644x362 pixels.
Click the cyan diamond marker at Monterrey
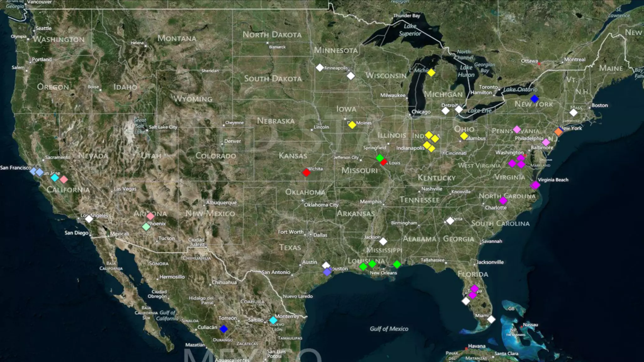click(273, 320)
